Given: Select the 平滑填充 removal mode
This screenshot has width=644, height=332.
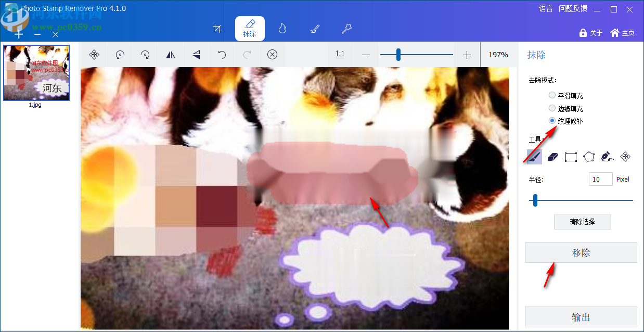Looking at the screenshot, I should (x=551, y=95).
